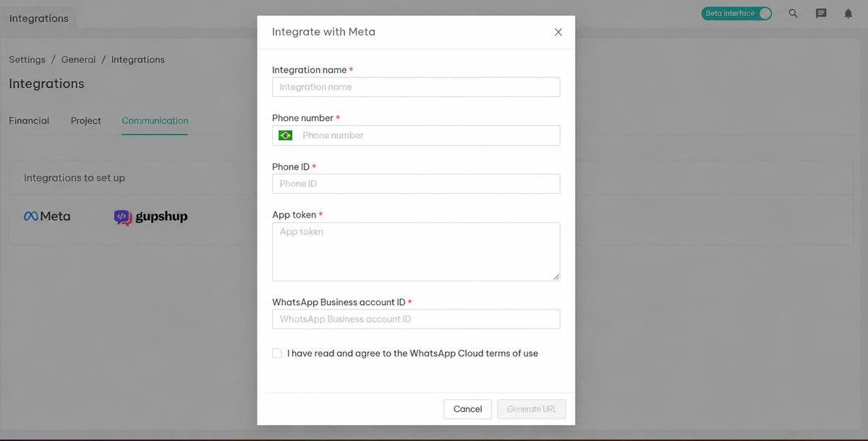Focus the Phone number input
This screenshot has height=441, width=868.
coord(428,135)
